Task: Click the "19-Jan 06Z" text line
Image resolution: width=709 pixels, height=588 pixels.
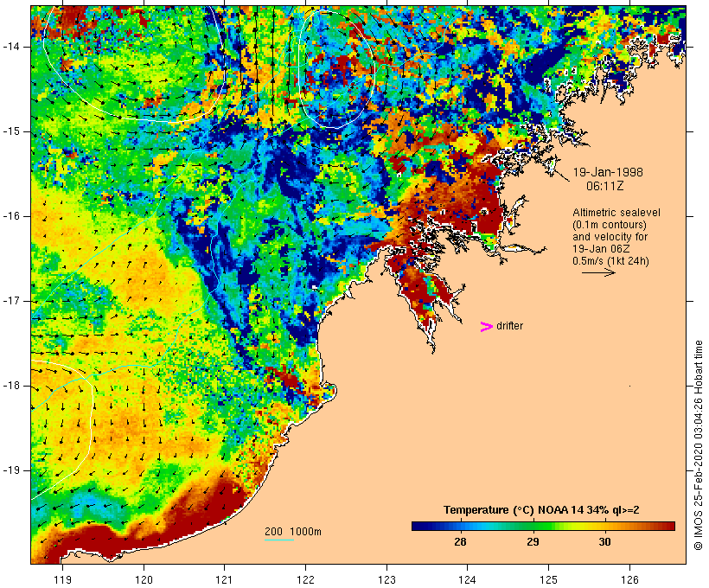Action: click(x=601, y=249)
